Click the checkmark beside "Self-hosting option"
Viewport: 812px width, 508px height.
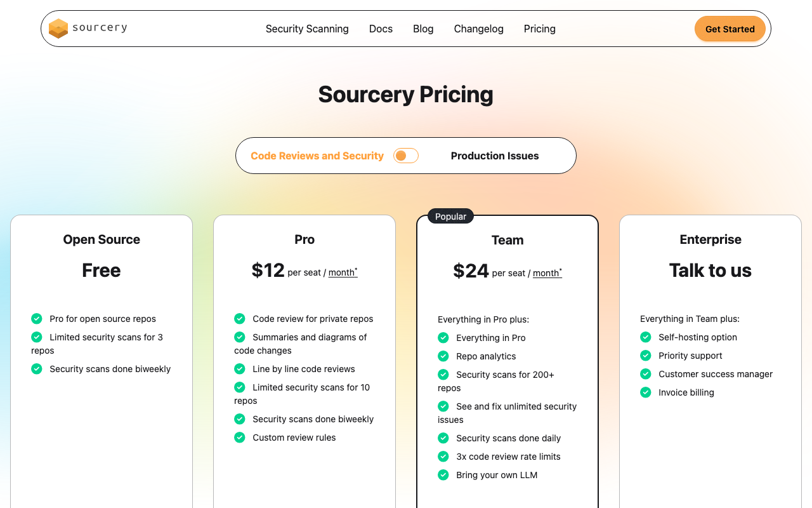(x=645, y=337)
